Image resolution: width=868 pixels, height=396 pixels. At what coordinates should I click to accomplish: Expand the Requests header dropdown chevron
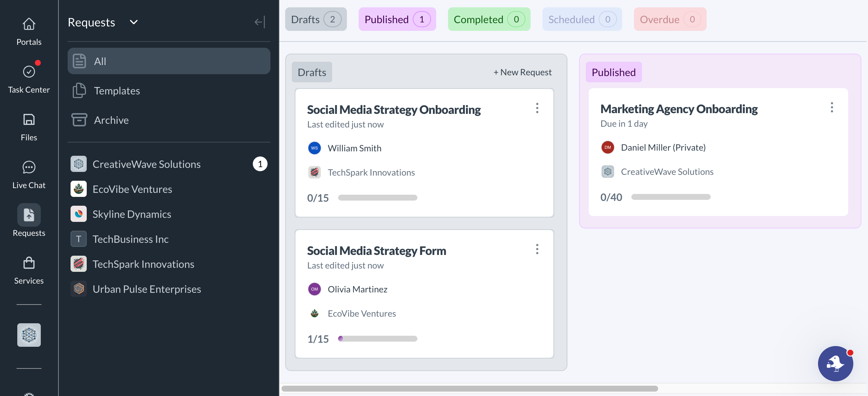point(134,22)
